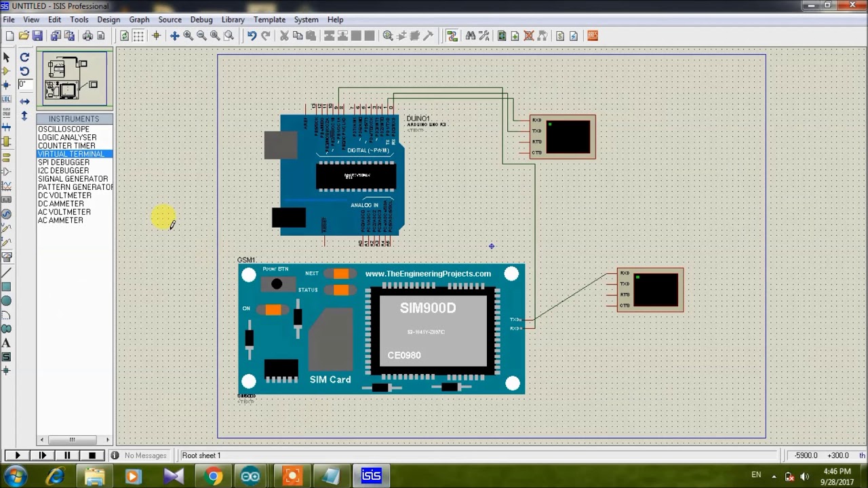Image resolution: width=868 pixels, height=488 pixels.
Task: Open the Template menu
Action: [269, 20]
